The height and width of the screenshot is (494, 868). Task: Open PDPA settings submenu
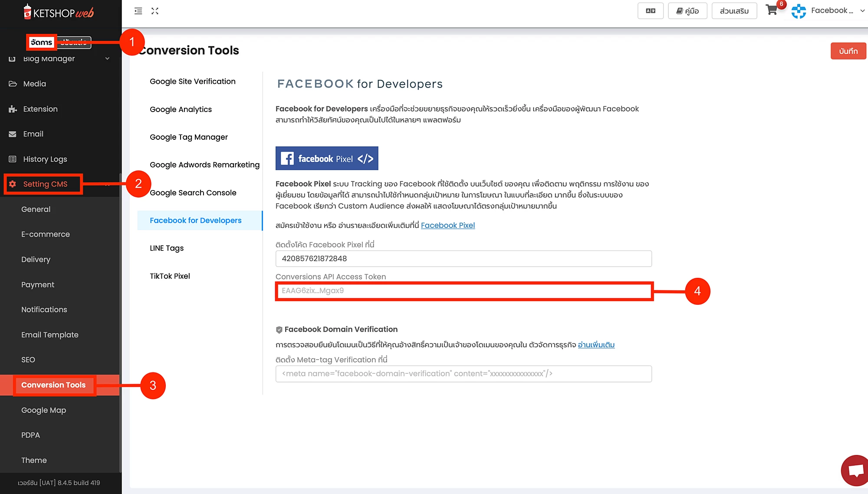coord(30,435)
